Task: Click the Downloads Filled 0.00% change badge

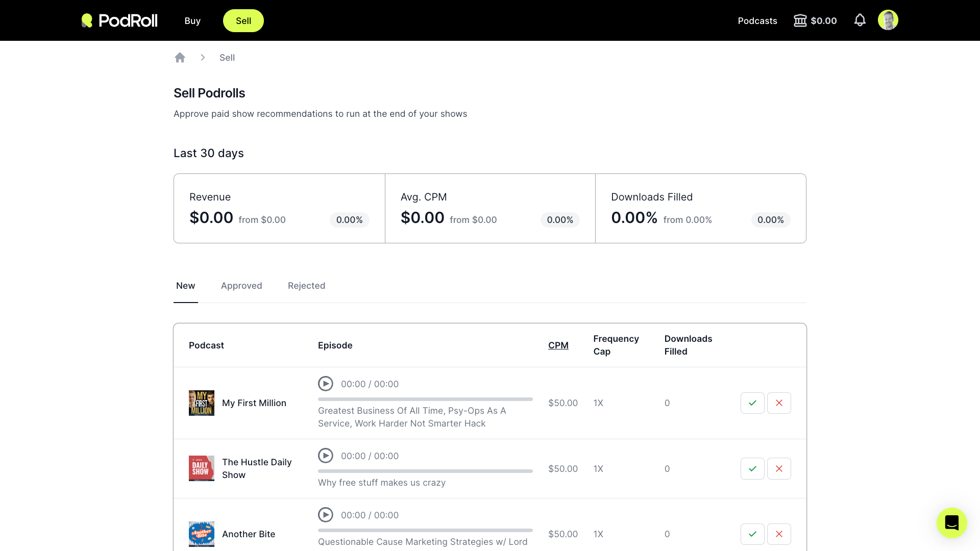Action: (x=771, y=220)
